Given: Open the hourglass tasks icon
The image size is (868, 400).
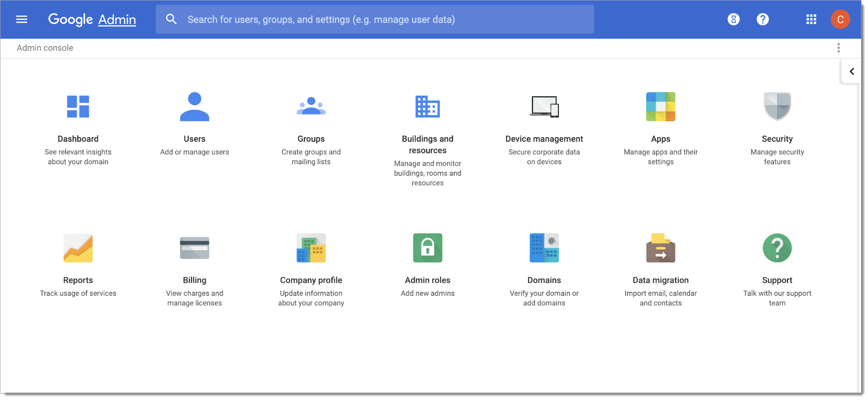Looking at the screenshot, I should 733,19.
